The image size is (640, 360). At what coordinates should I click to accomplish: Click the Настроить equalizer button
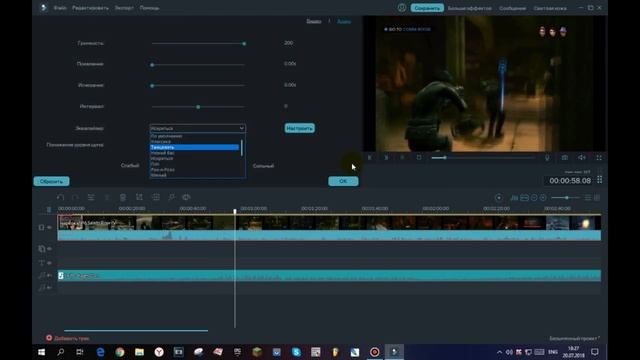(300, 128)
